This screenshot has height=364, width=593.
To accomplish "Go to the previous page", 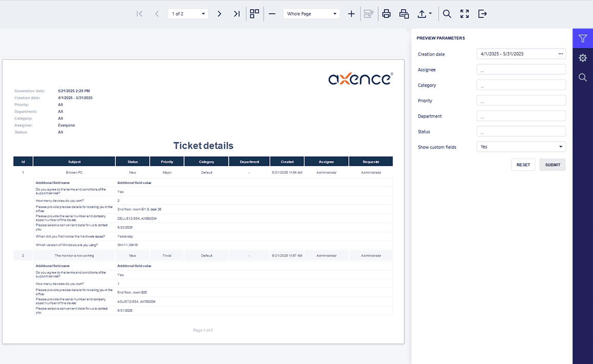I will [x=157, y=14].
